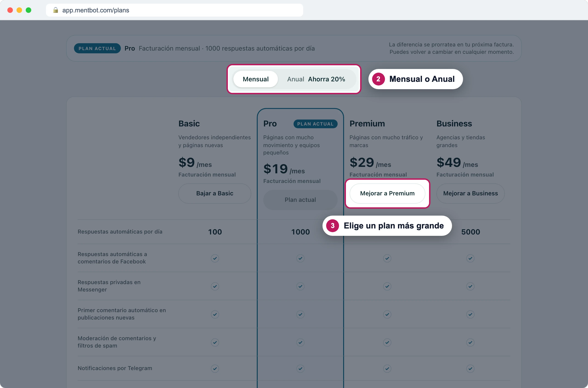Click Basic checkmark for Facebook comment replies

coord(215,258)
